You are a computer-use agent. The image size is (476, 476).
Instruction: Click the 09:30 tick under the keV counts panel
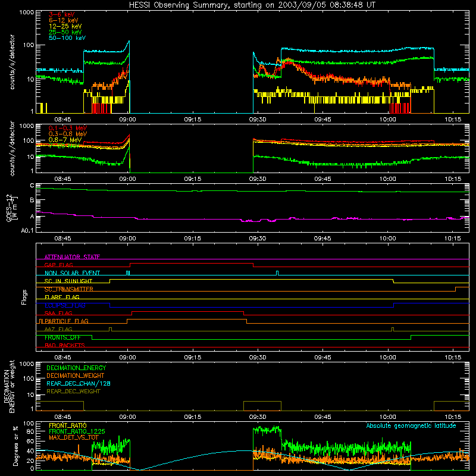(258, 120)
